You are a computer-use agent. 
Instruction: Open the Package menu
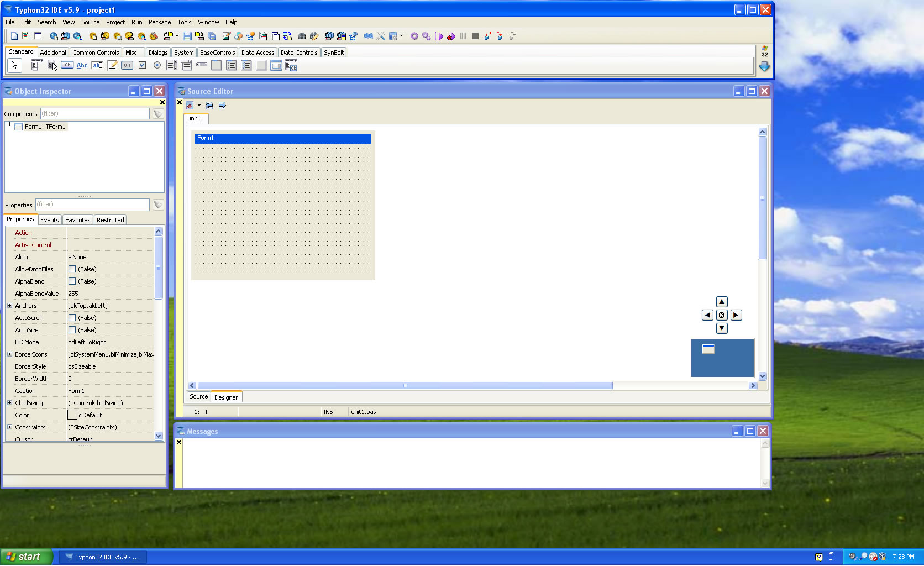160,22
